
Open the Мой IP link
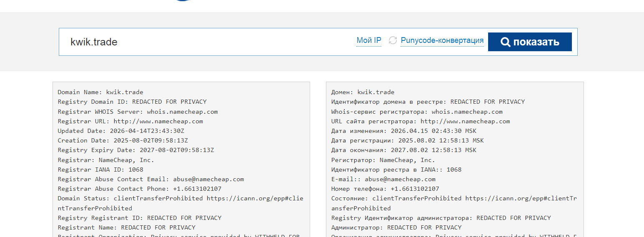[x=369, y=40]
